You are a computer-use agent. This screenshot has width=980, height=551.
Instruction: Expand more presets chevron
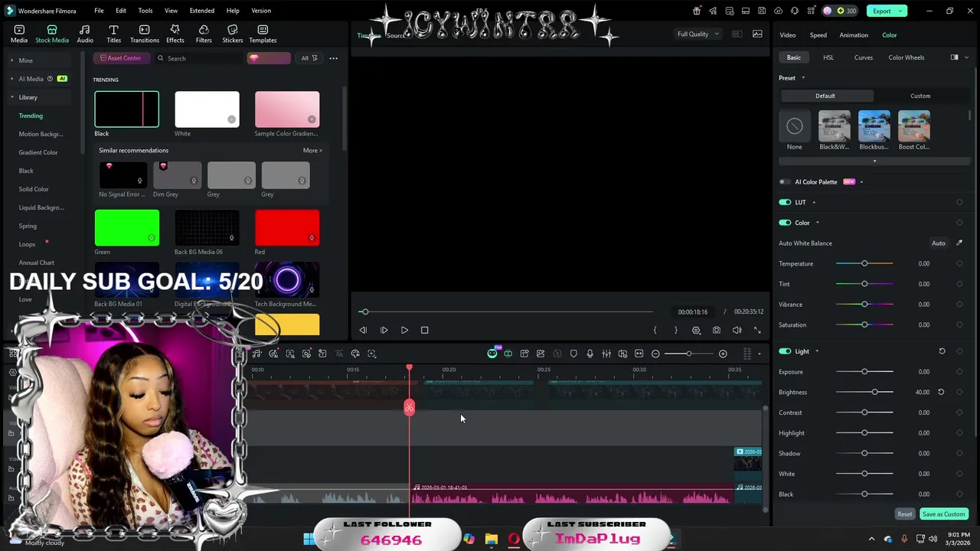pyautogui.click(x=874, y=161)
